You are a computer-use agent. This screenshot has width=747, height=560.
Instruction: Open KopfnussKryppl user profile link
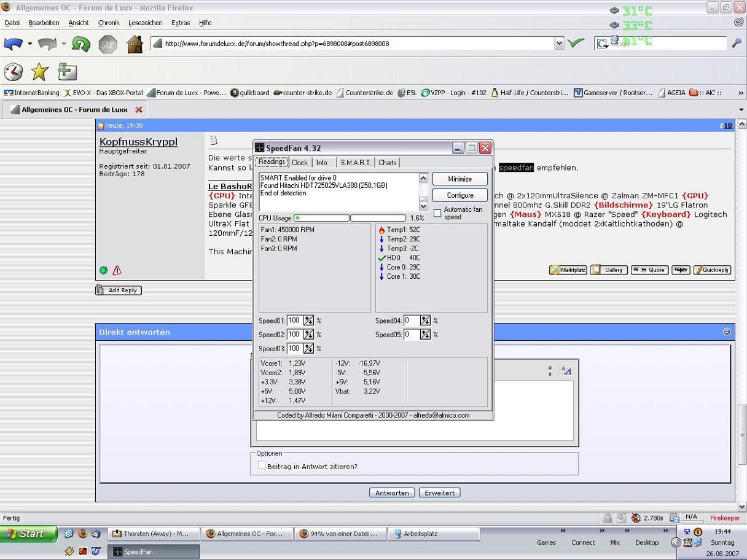click(x=138, y=141)
